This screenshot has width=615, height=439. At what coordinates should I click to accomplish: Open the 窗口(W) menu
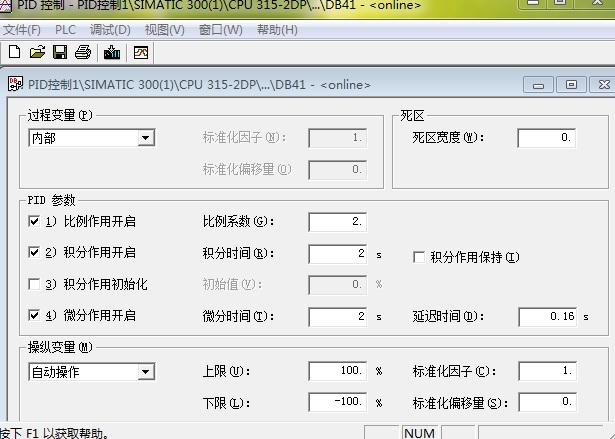(x=220, y=30)
